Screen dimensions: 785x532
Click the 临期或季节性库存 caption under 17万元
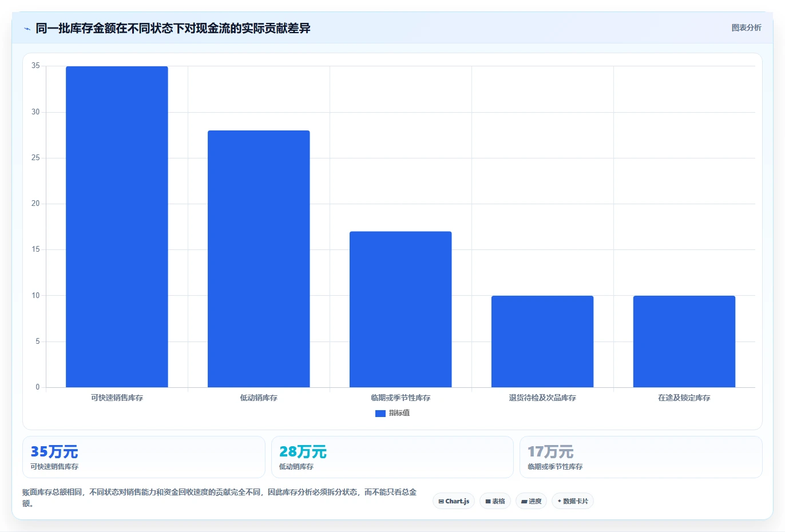coord(555,467)
